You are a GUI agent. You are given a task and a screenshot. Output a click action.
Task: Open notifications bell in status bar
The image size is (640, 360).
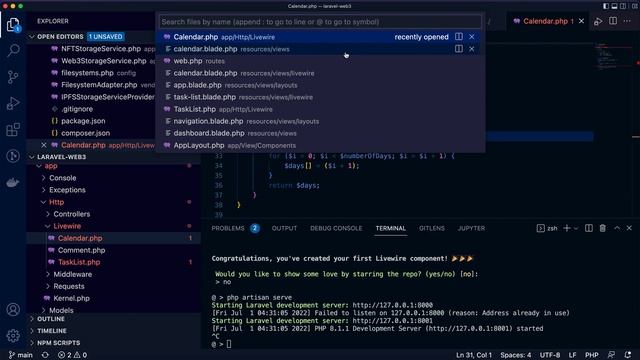tap(628, 355)
